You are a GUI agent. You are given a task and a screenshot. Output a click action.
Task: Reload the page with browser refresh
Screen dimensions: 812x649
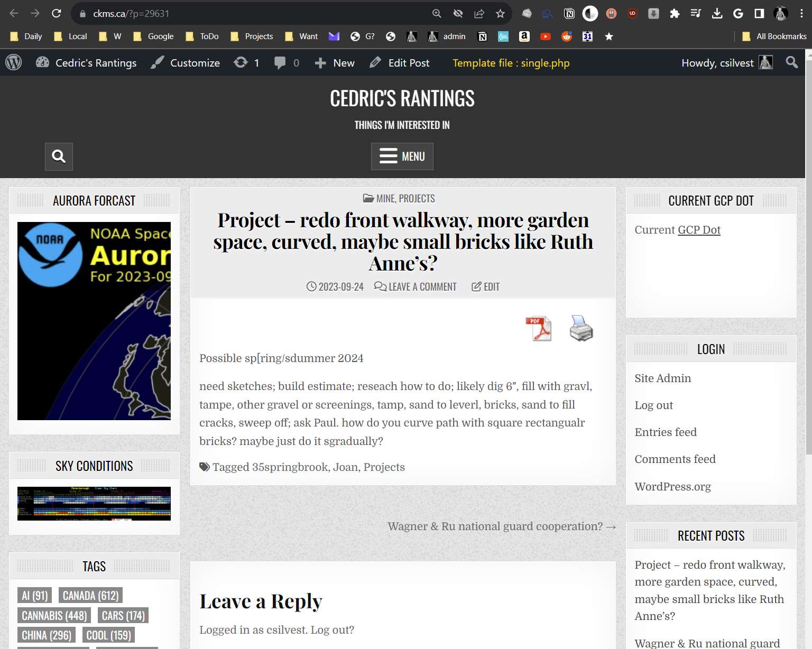57,14
